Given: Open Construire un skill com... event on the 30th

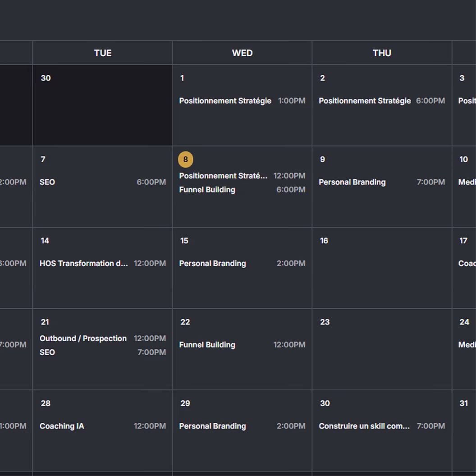Looking at the screenshot, I should coord(382,426).
